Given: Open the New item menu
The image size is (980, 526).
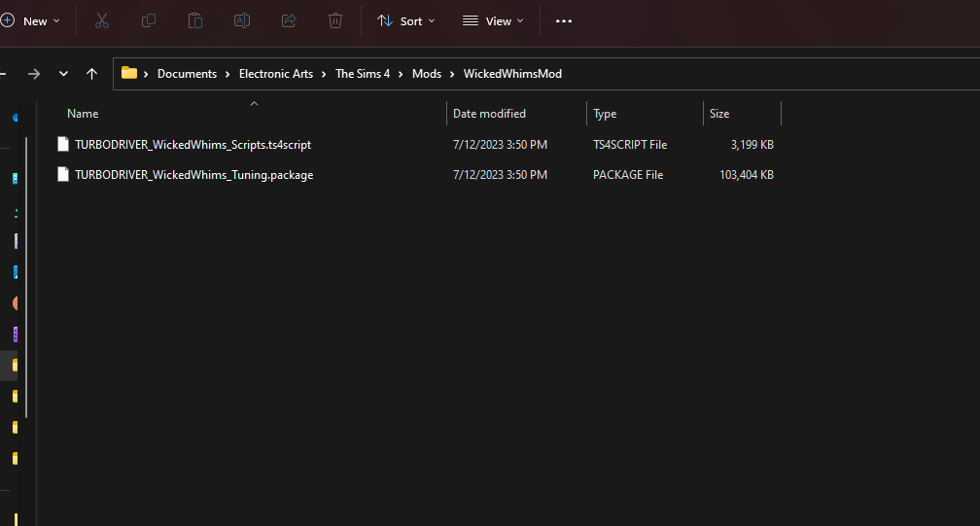Looking at the screenshot, I should (31, 20).
